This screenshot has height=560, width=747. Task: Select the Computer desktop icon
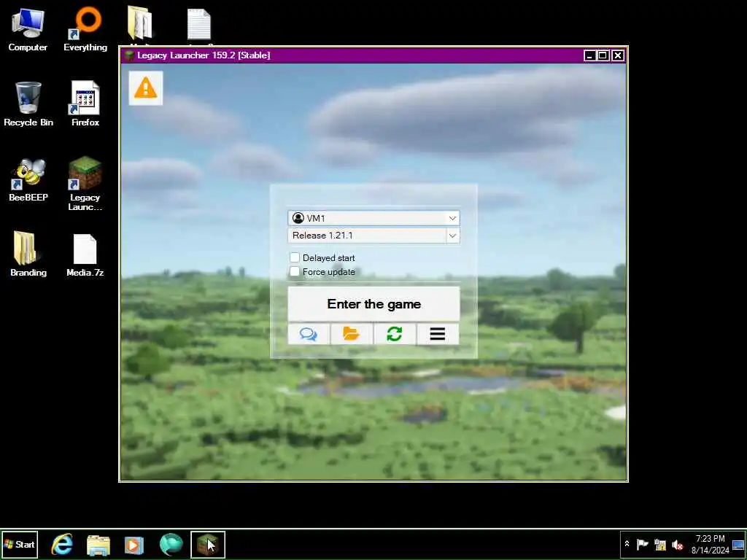pyautogui.click(x=28, y=30)
